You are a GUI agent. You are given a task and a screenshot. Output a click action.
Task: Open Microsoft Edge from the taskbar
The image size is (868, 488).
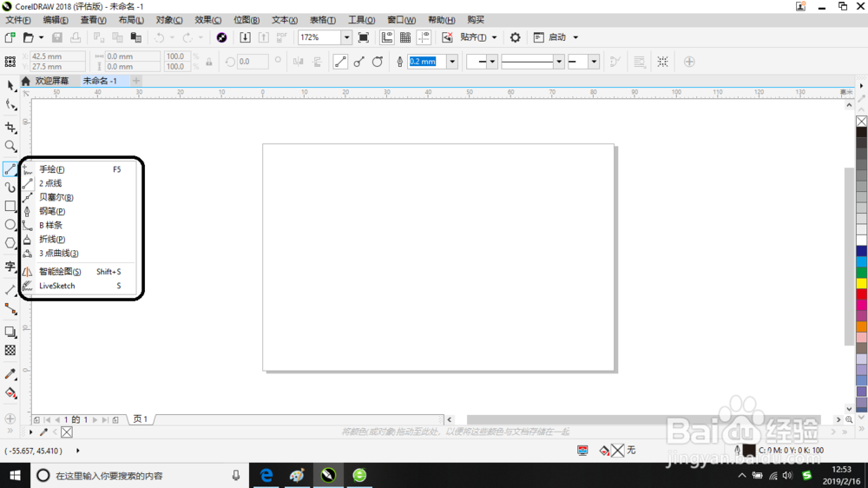(x=266, y=475)
